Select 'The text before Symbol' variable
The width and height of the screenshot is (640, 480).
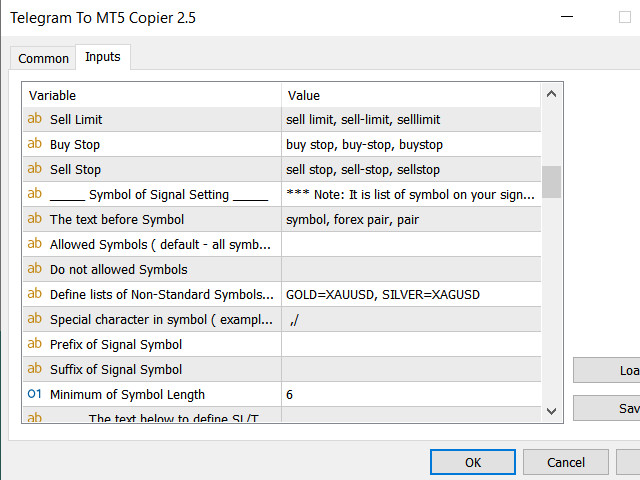point(117,220)
